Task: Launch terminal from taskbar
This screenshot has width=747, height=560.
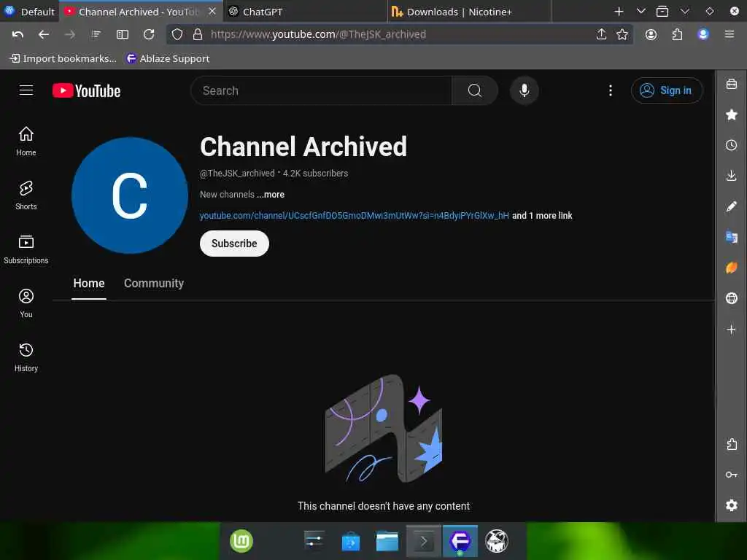Action: coord(424,541)
